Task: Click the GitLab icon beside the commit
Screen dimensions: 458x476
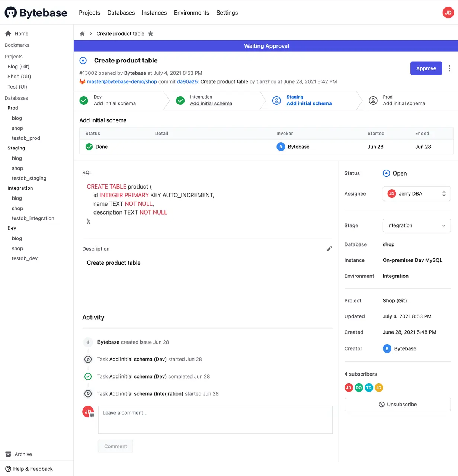Action: [x=82, y=82]
